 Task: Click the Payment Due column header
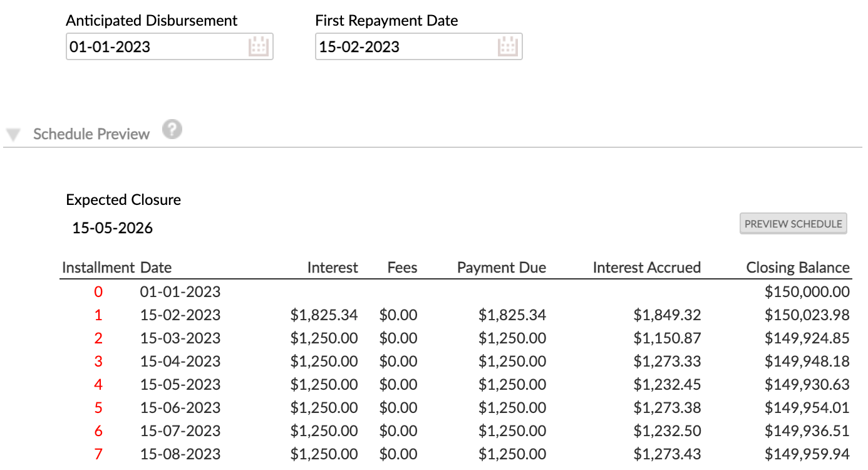pyautogui.click(x=501, y=268)
